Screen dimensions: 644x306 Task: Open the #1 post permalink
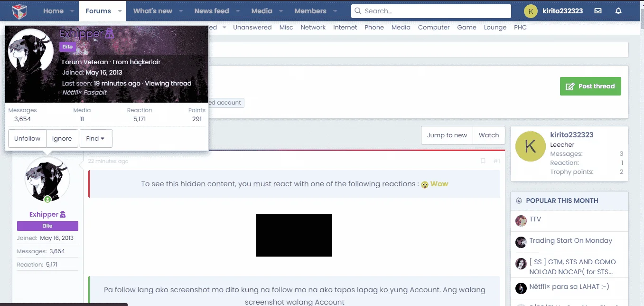pyautogui.click(x=496, y=161)
